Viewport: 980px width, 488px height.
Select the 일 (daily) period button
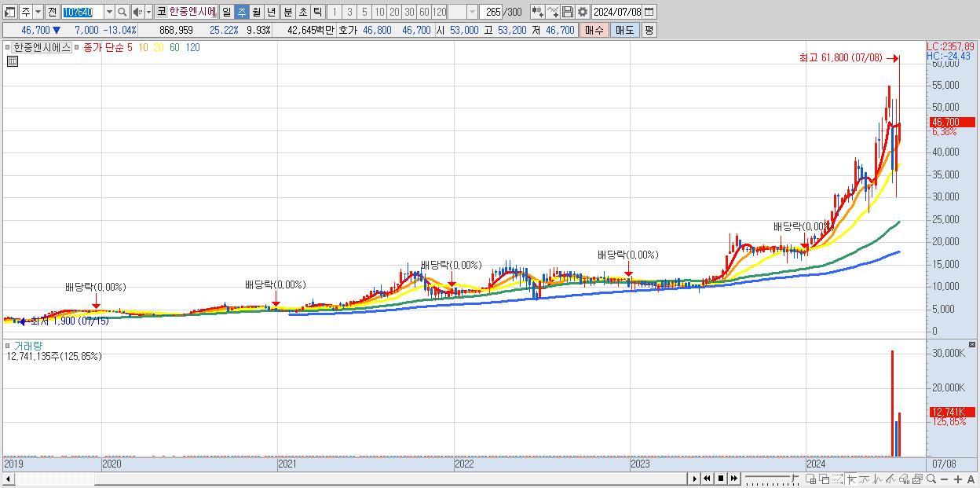(226, 12)
